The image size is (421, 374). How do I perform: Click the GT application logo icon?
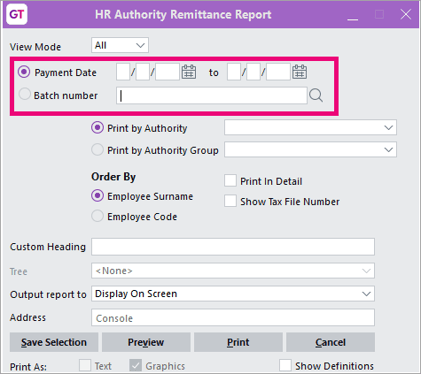[17, 14]
